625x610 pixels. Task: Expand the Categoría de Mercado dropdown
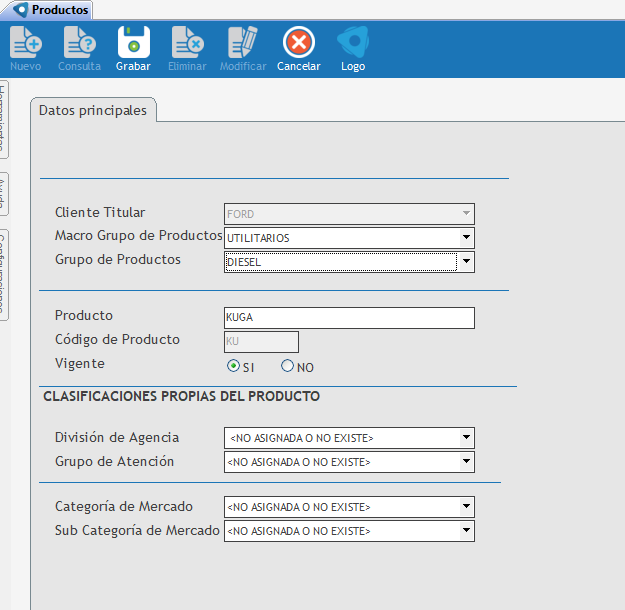point(465,507)
